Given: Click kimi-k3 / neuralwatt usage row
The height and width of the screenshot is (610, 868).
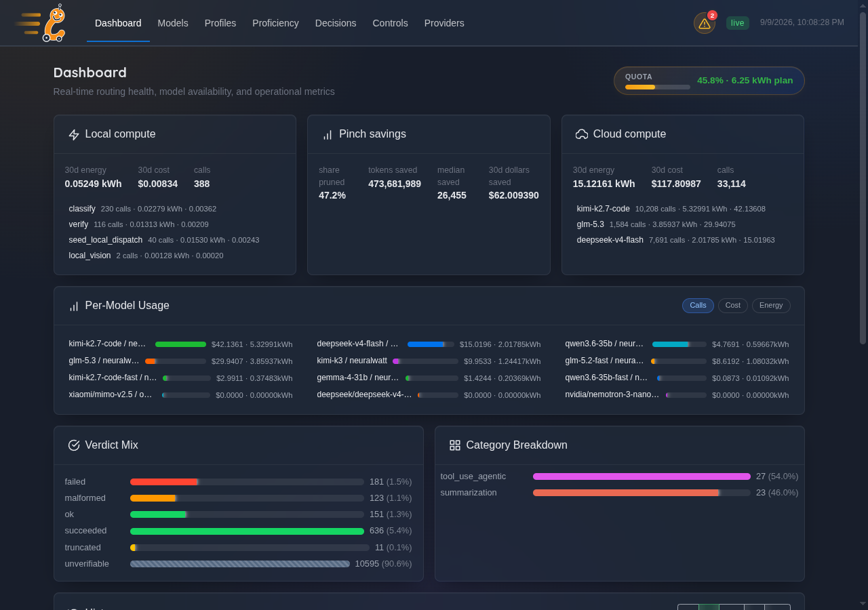Looking at the screenshot, I should pos(429,362).
